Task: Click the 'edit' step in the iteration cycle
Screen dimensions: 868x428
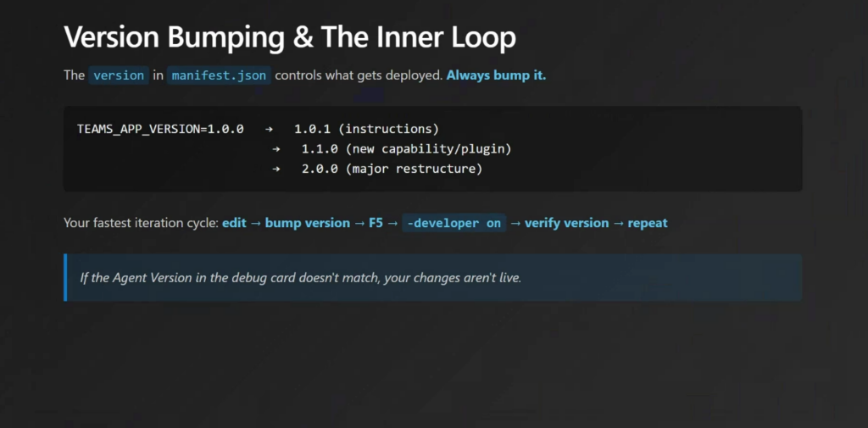Action: point(234,223)
